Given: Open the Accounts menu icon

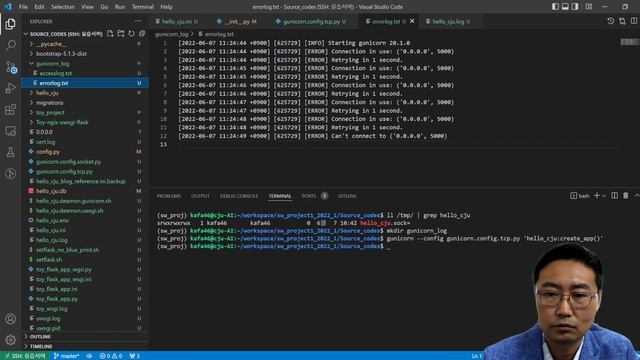Looking at the screenshot, I should (x=11, y=319).
